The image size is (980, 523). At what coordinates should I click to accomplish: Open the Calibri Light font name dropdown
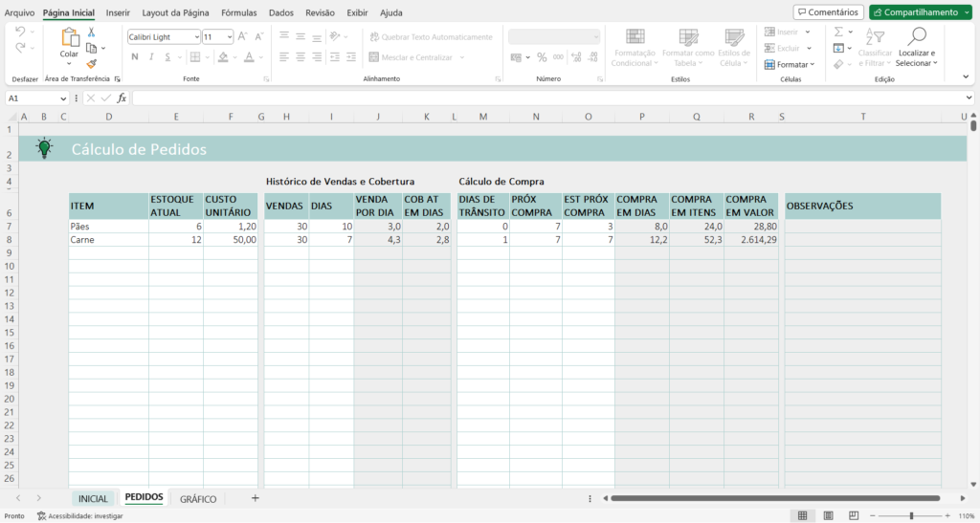(x=197, y=37)
